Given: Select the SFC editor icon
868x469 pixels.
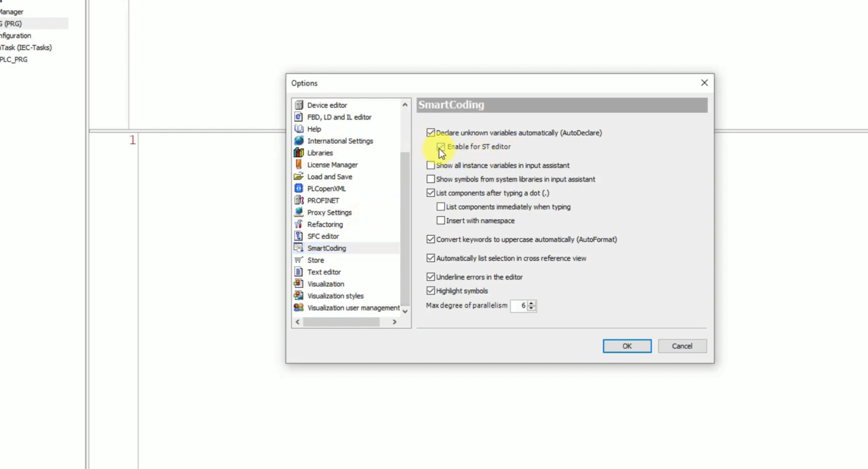Looking at the screenshot, I should point(299,236).
